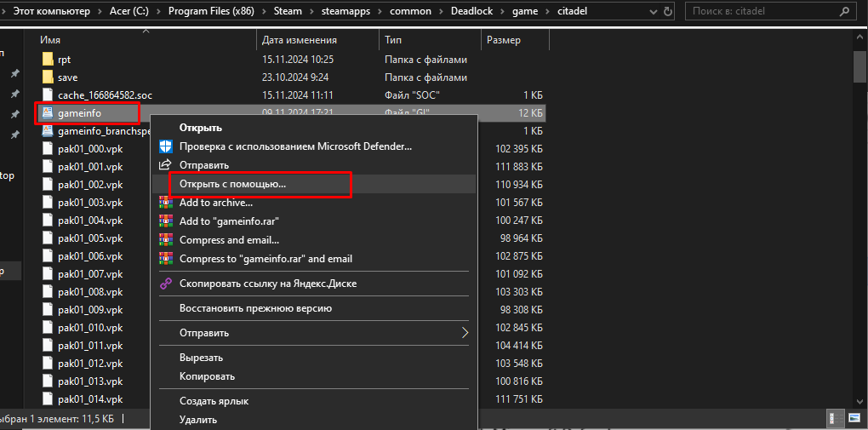
Task: Click date 23.10.2024 9:24 of save folder
Action: click(294, 77)
